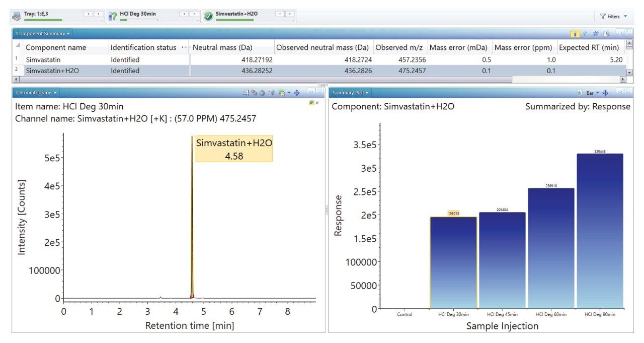Click the reset arrow icon in Chromatograms toolbar

point(263,93)
